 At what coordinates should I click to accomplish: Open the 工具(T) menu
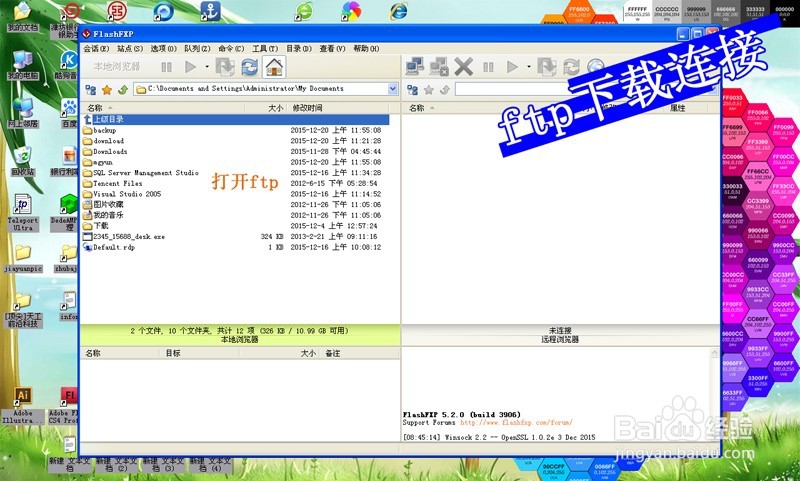coord(265,48)
